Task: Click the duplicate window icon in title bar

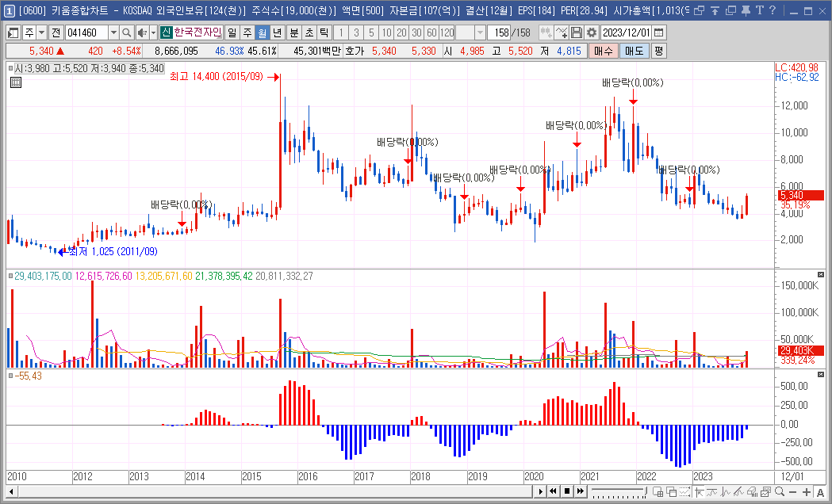Action: [730, 10]
